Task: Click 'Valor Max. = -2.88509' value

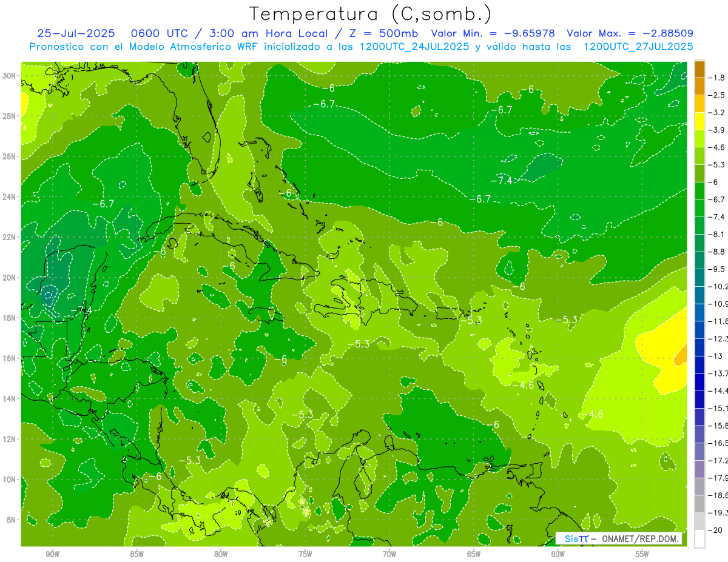Action: tap(630, 33)
